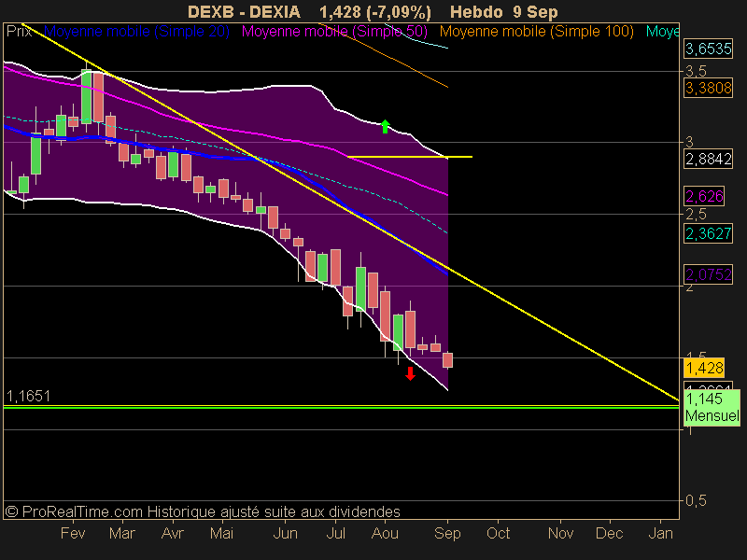This screenshot has height=560, width=747.
Task: Select the 'Prix' legend label
Action: point(19,32)
